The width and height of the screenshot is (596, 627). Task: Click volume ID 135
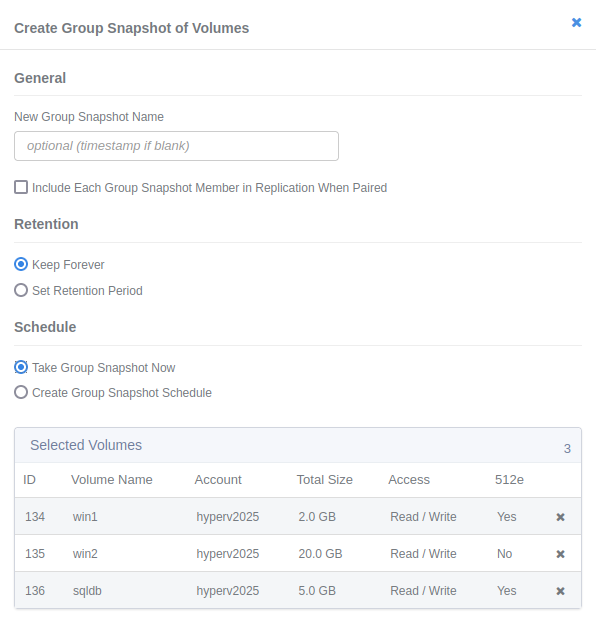(x=35, y=553)
